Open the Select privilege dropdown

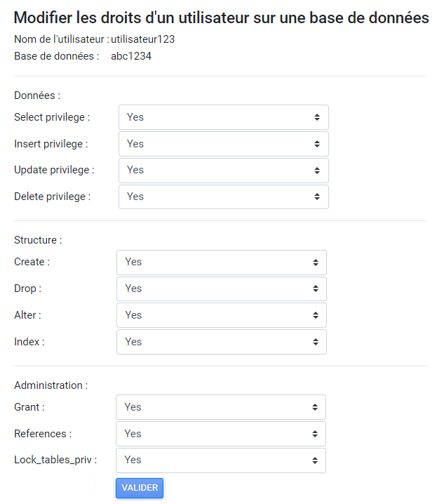(x=224, y=117)
